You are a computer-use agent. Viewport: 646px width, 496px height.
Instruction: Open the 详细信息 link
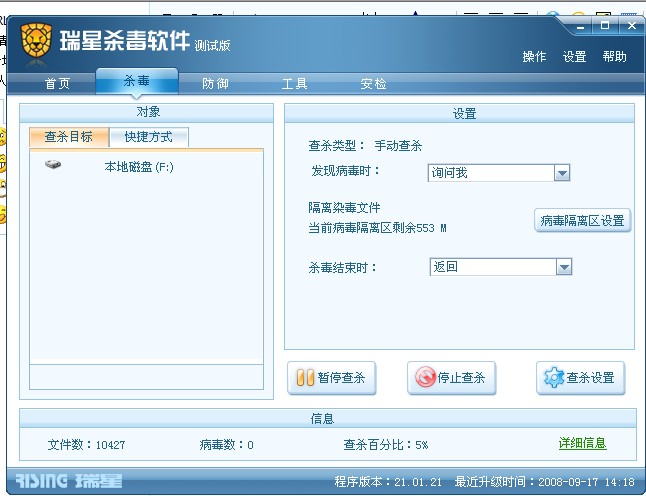point(583,443)
